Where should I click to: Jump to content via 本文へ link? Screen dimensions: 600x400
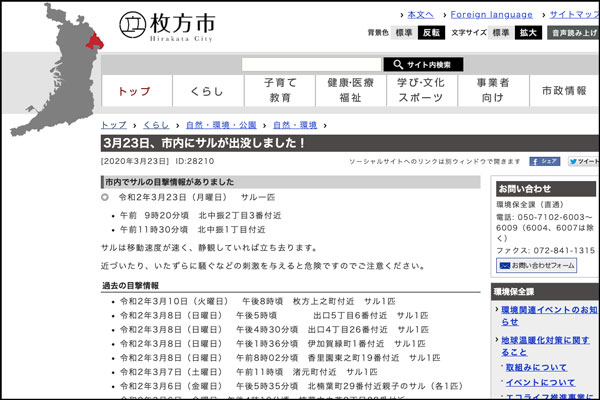[419, 15]
